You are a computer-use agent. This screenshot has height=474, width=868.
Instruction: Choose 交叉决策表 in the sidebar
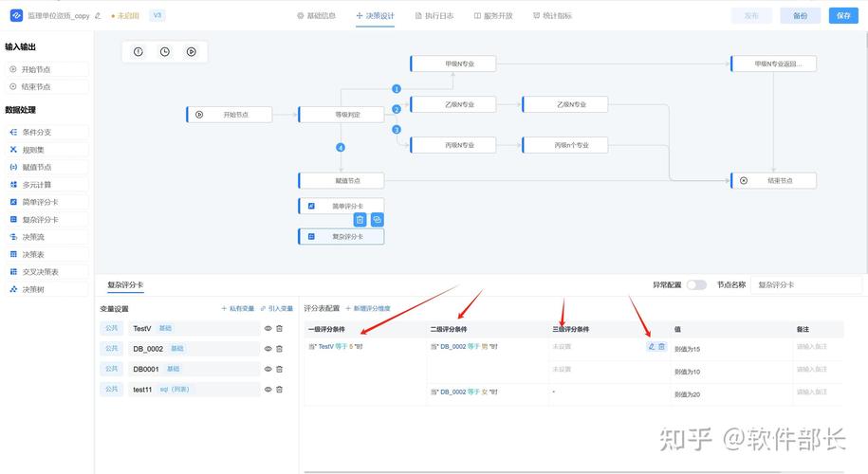pos(47,272)
